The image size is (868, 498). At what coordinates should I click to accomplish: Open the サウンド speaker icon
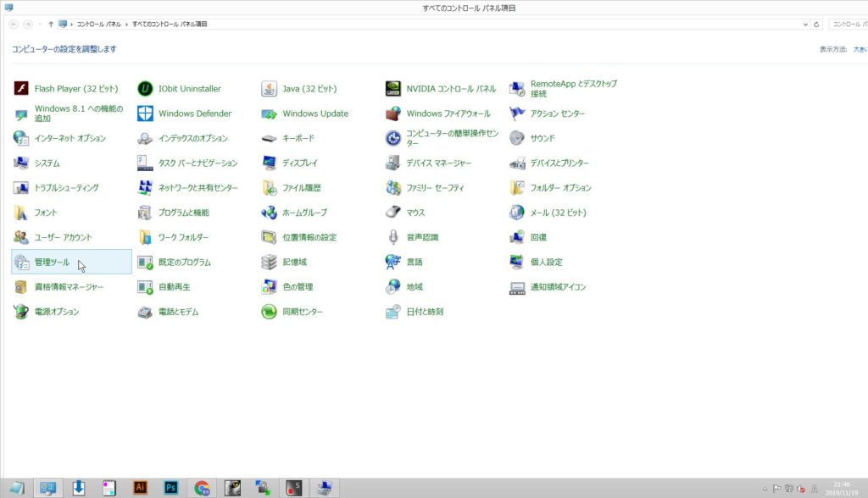pyautogui.click(x=517, y=138)
